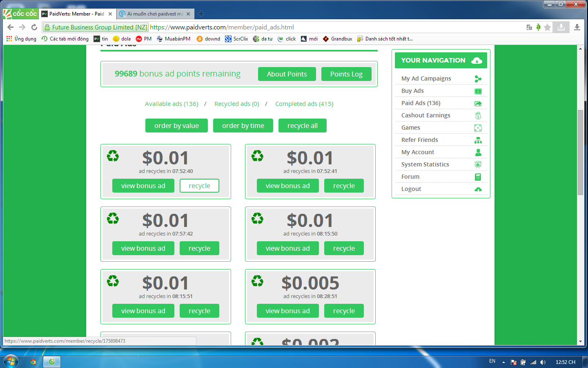Click the My Account person icon
The height and width of the screenshot is (368, 588).
click(x=478, y=153)
